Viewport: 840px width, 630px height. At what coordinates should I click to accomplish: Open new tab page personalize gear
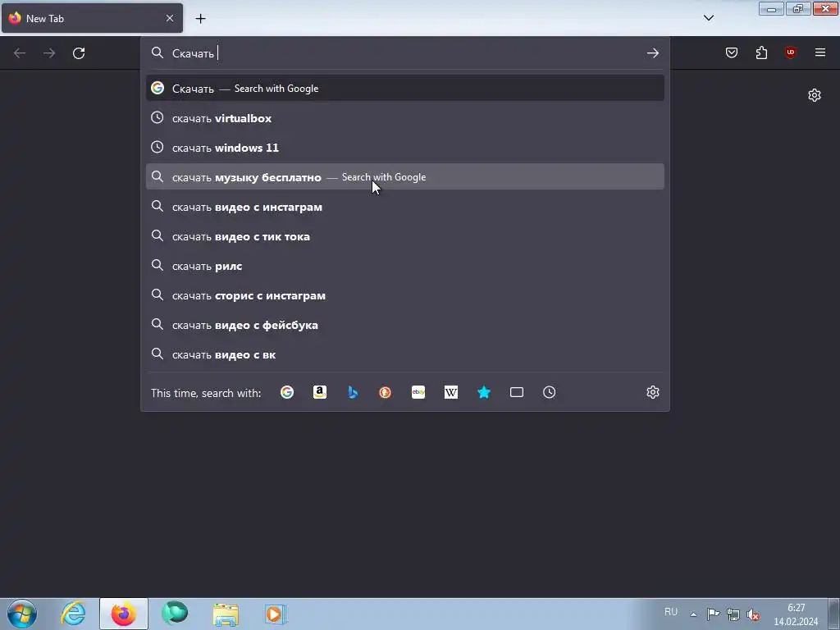coord(815,95)
